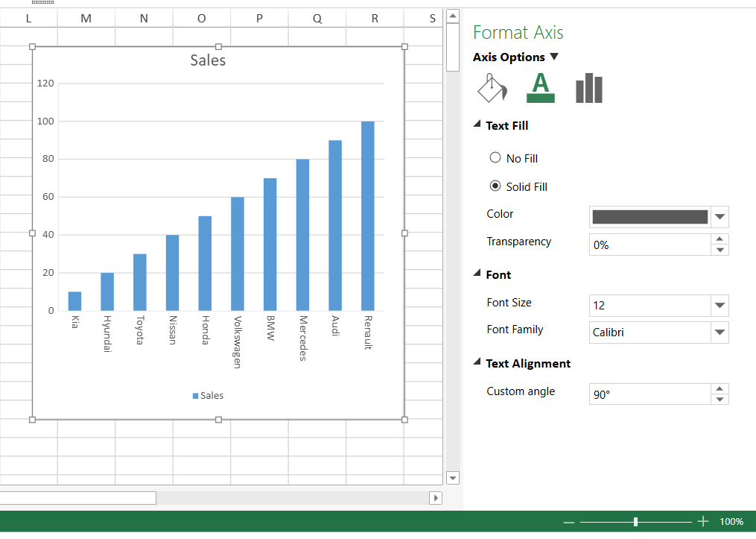Click the zoom slider handle
The width and height of the screenshot is (756, 539).
click(636, 522)
